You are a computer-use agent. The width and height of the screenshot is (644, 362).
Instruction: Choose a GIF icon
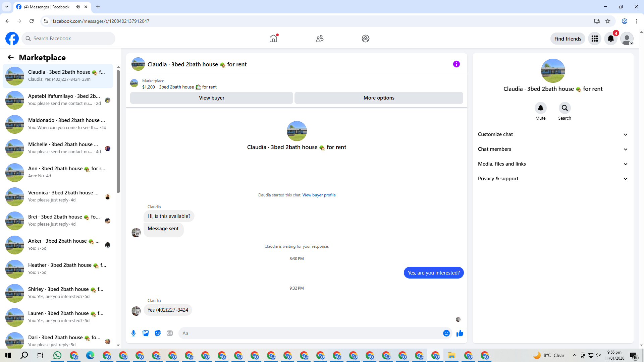[x=170, y=333]
